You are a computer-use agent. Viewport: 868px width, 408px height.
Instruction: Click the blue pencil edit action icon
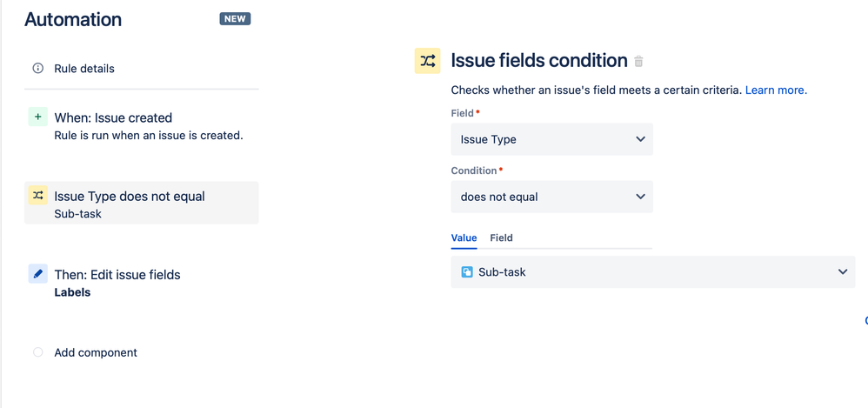[37, 274]
